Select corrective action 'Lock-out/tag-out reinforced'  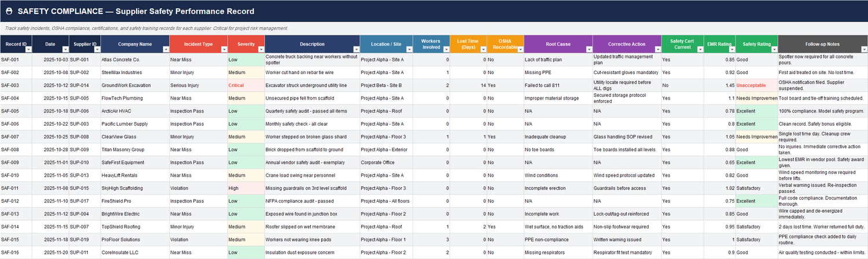(627, 214)
